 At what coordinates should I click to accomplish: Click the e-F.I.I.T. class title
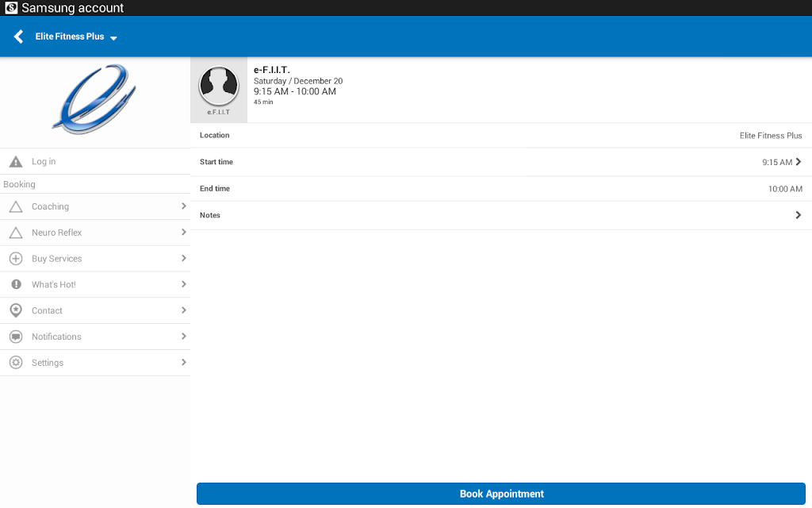click(272, 70)
